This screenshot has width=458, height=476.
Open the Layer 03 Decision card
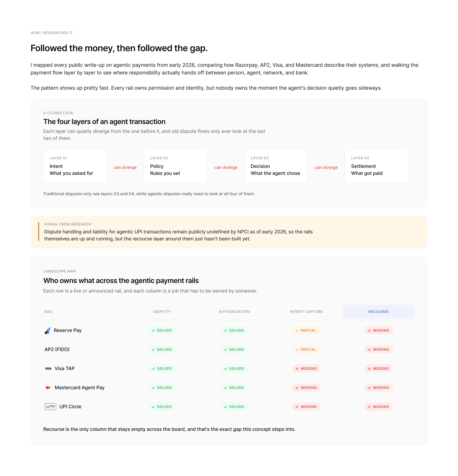(x=276, y=166)
